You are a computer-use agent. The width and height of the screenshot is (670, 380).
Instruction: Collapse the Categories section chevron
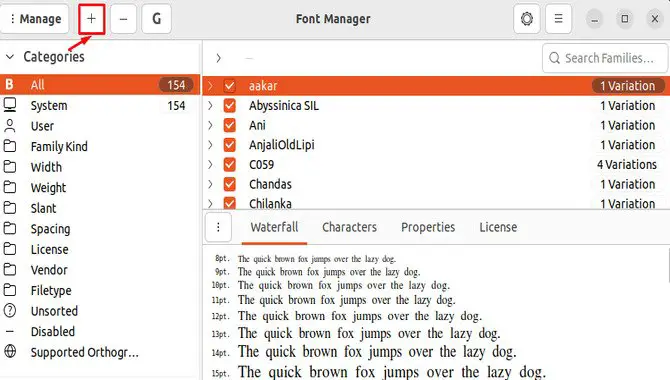10,56
